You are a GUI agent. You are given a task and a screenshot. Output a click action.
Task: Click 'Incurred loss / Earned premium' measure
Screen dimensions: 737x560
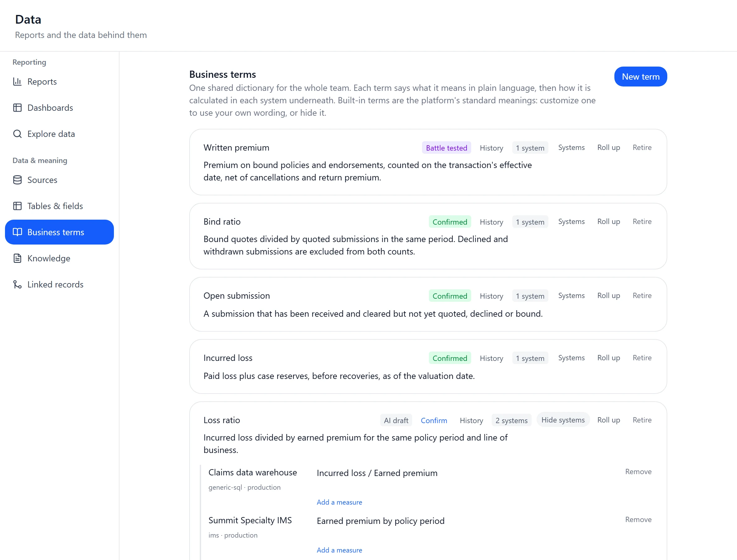tap(377, 473)
